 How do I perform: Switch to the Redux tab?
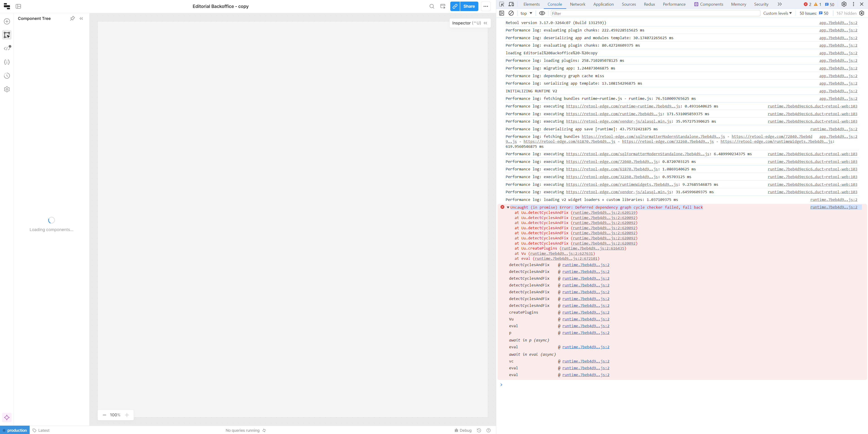[x=649, y=4]
